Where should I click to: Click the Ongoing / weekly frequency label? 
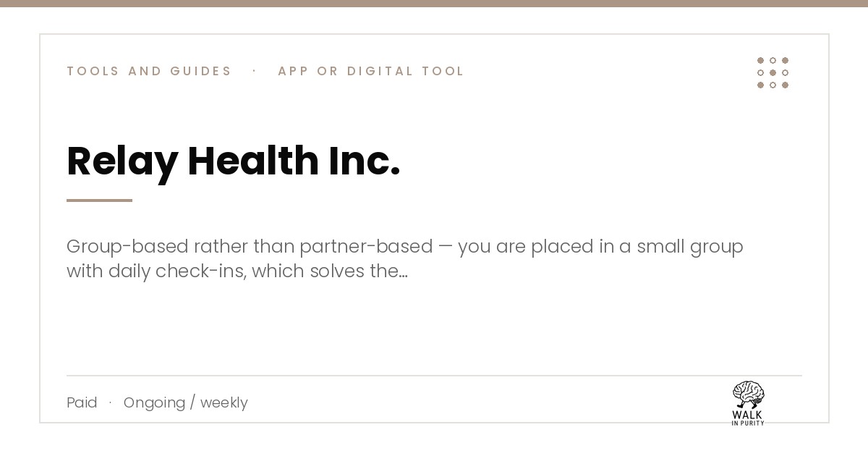(x=186, y=402)
